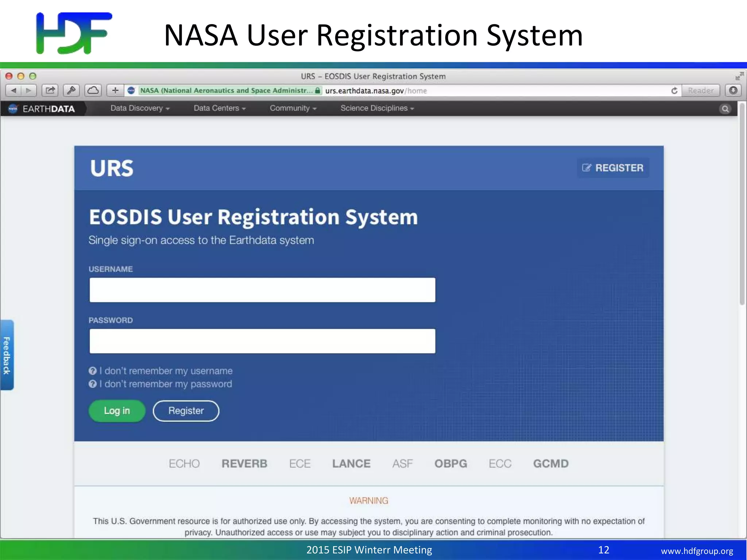The width and height of the screenshot is (747, 560).
Task: Click the key password icon in the toolbar
Action: pos(71,90)
